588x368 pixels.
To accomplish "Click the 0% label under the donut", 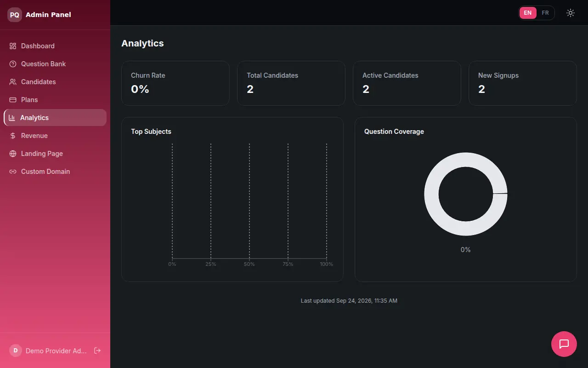I will click(466, 250).
